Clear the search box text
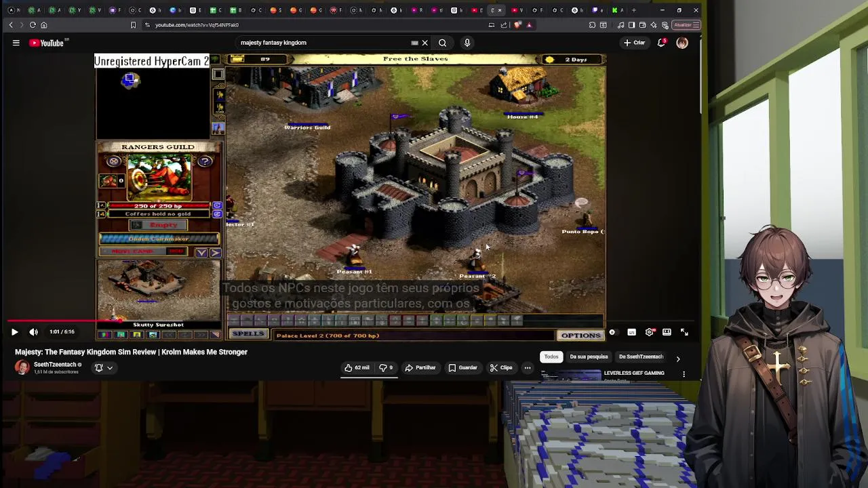Image resolution: width=868 pixels, height=488 pixels. coord(425,43)
